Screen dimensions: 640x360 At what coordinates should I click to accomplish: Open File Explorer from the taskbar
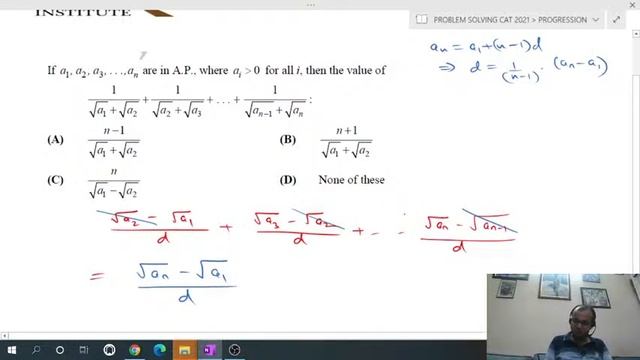tap(184, 350)
